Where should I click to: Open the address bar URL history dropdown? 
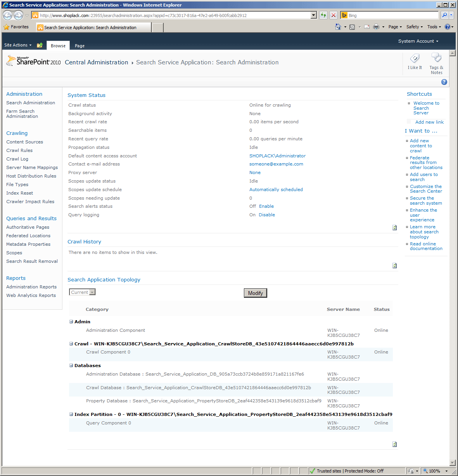click(x=314, y=15)
